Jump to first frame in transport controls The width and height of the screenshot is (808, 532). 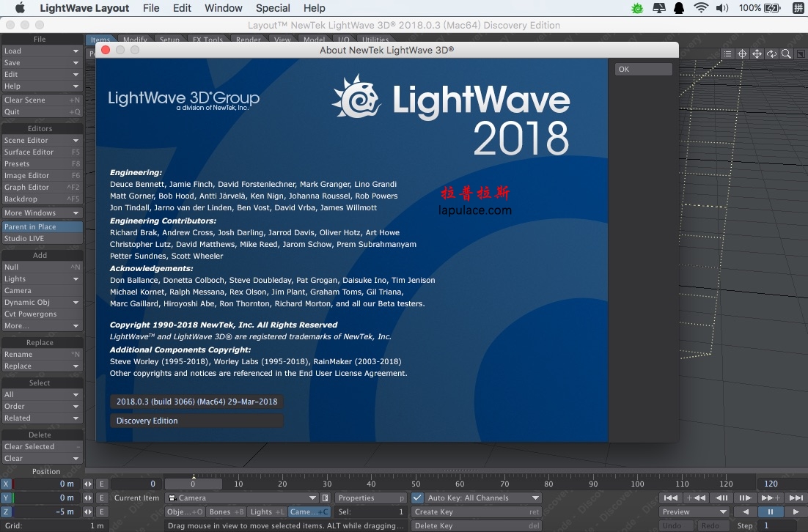(x=670, y=498)
